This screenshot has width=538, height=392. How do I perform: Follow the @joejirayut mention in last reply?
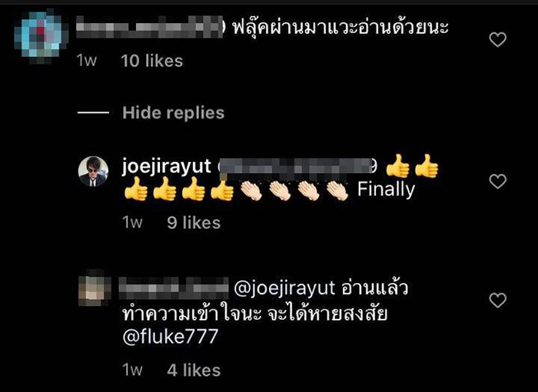click(284, 287)
